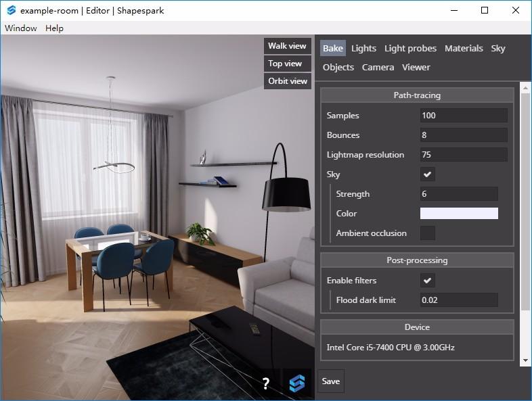Image resolution: width=532 pixels, height=401 pixels.
Task: Select the Sky tab
Action: (x=498, y=48)
